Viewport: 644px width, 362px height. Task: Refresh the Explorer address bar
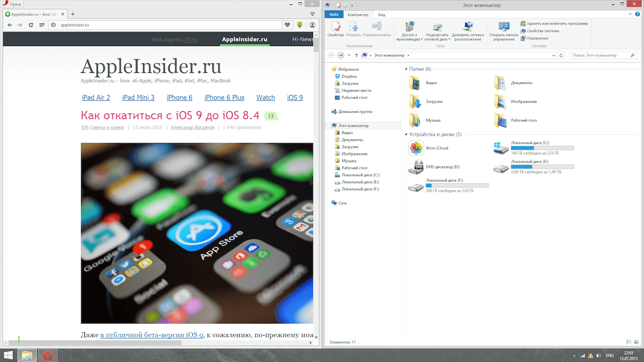tap(561, 55)
